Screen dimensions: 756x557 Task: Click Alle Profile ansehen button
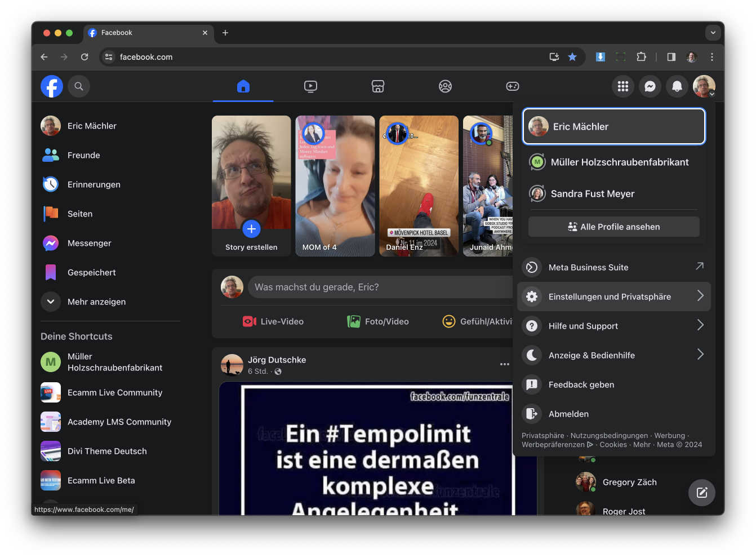[x=613, y=227]
